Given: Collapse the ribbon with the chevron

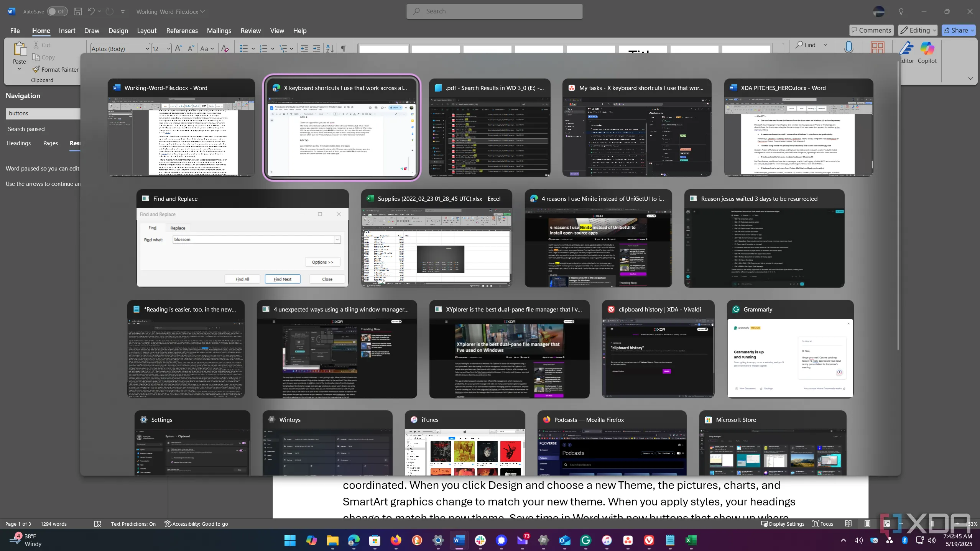Looking at the screenshot, I should (970, 78).
